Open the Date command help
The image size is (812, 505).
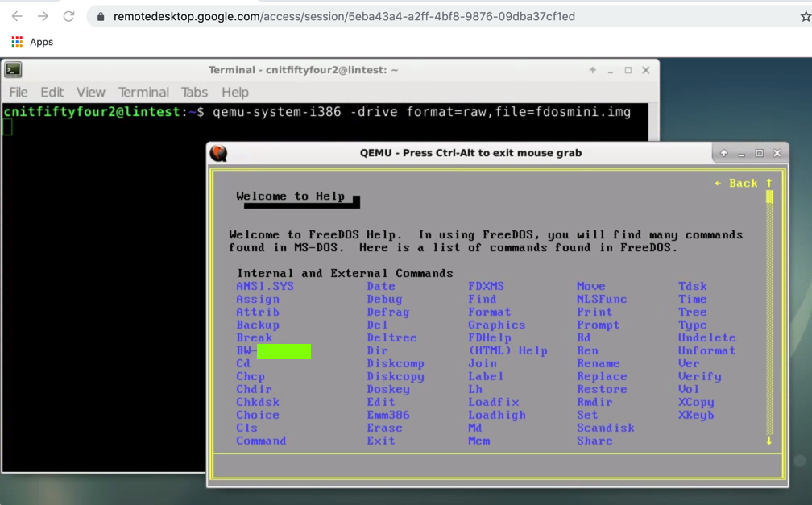[381, 287]
